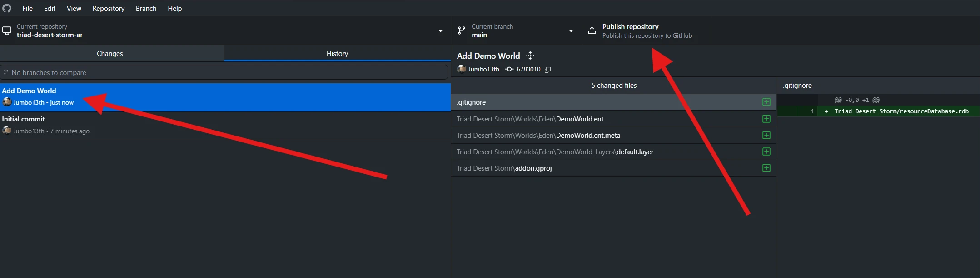This screenshot has width=980, height=278.
Task: Select the Add Demo World commit
Action: 225,97
